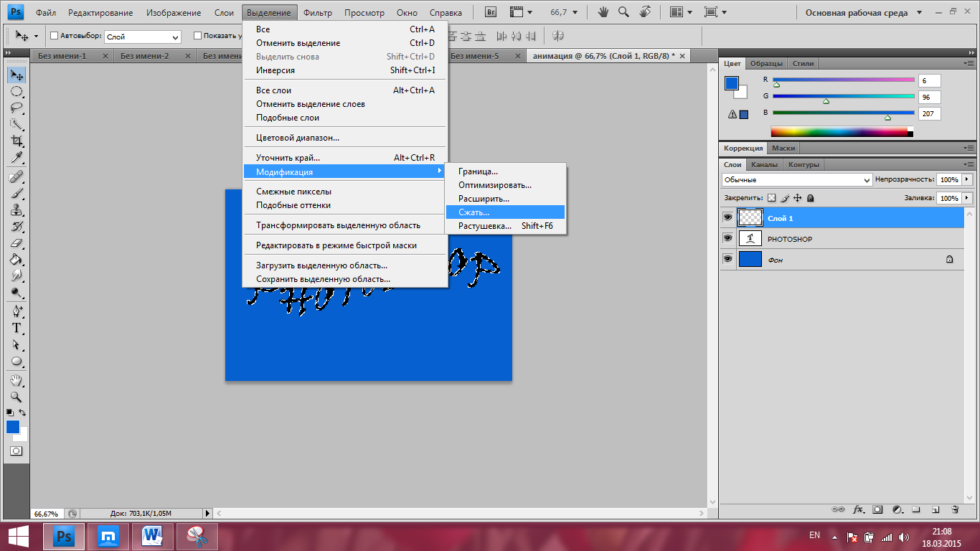Select the Pen tool
980x551 pixels.
coord(17,311)
